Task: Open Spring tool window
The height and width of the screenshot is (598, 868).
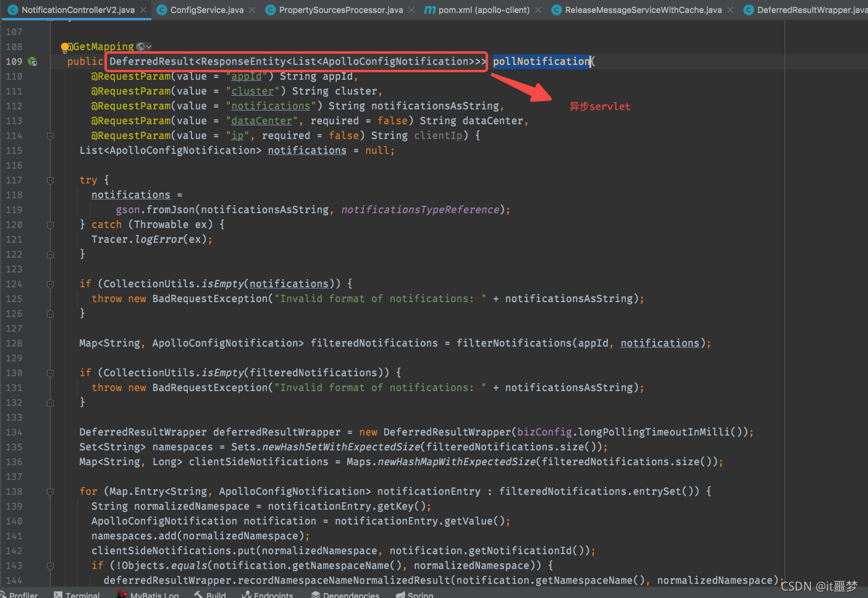Action: (415, 595)
